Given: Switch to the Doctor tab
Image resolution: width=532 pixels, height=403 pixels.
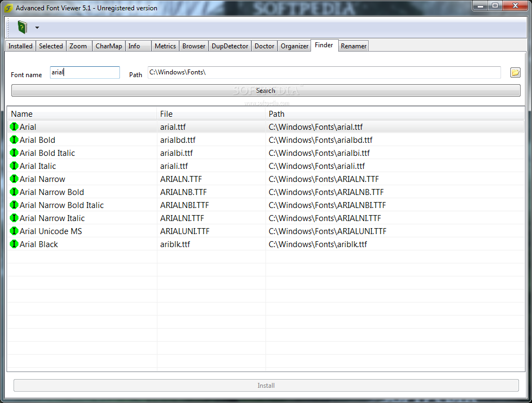Looking at the screenshot, I should [x=264, y=46].
